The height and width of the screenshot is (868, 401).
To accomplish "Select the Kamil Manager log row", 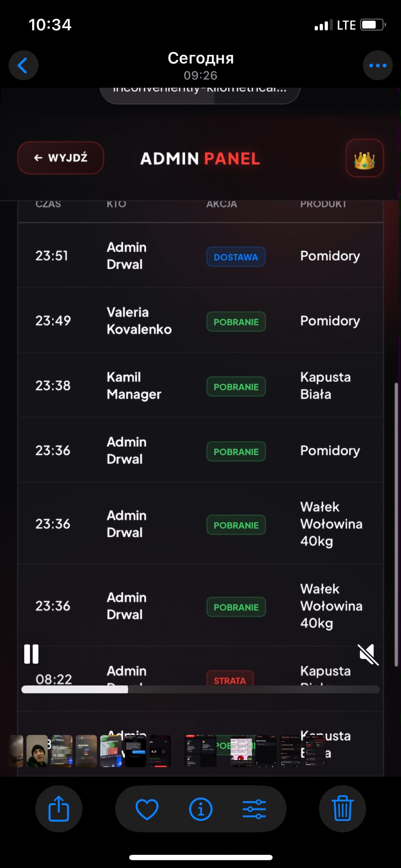I will click(x=200, y=385).
